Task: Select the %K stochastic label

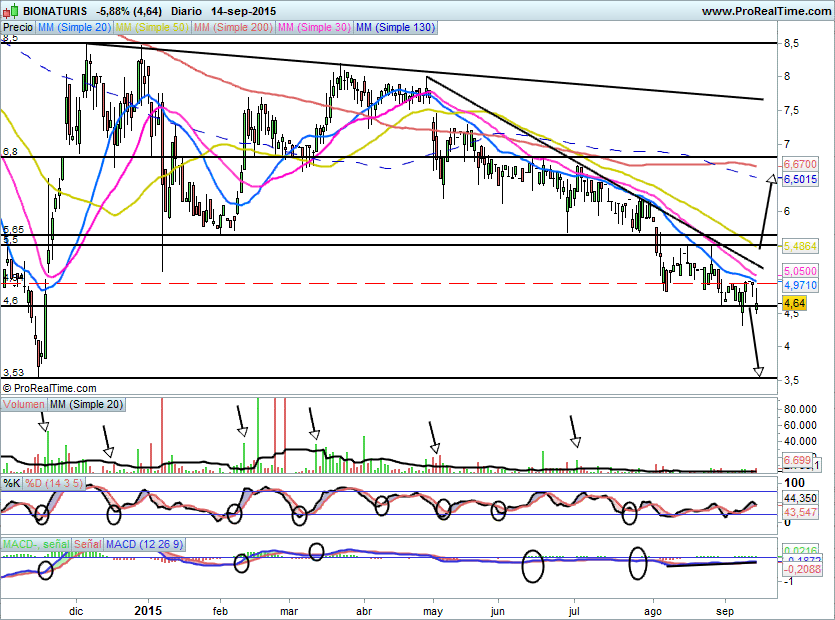Action: coord(12,484)
